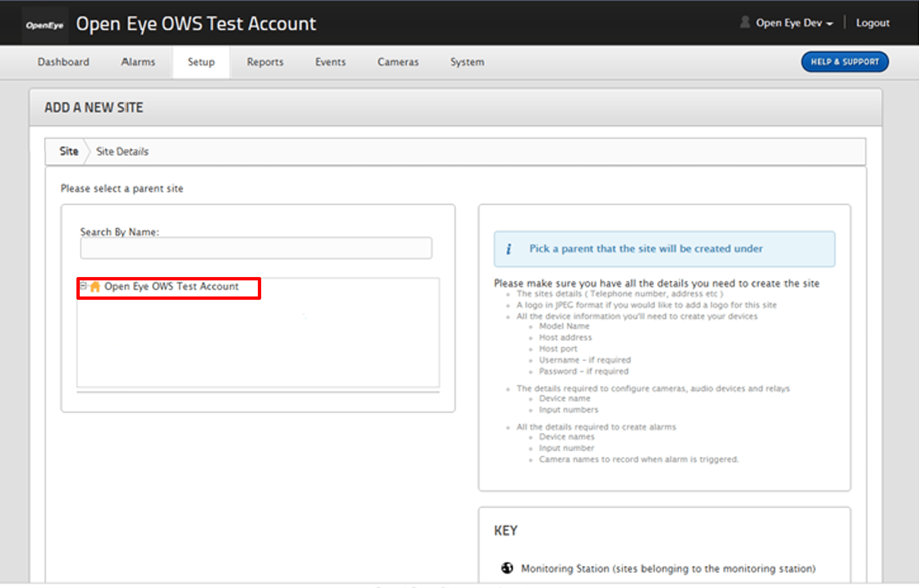Click the blue info 'i' icon
The width and height of the screenshot is (919, 588).
509,249
